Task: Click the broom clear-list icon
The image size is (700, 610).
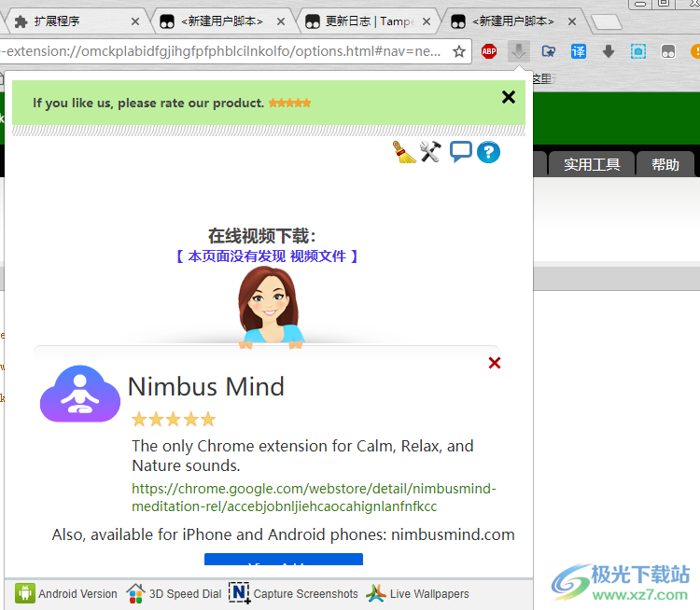Action: point(404,152)
